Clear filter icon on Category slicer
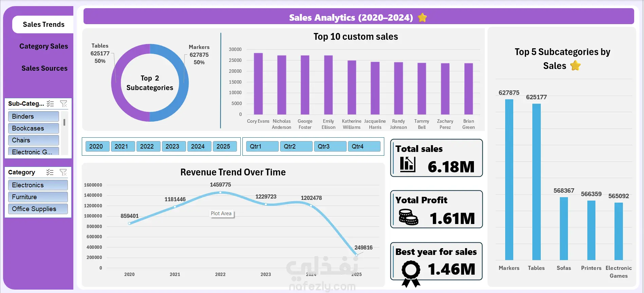The height and width of the screenshot is (293, 644). tap(63, 172)
